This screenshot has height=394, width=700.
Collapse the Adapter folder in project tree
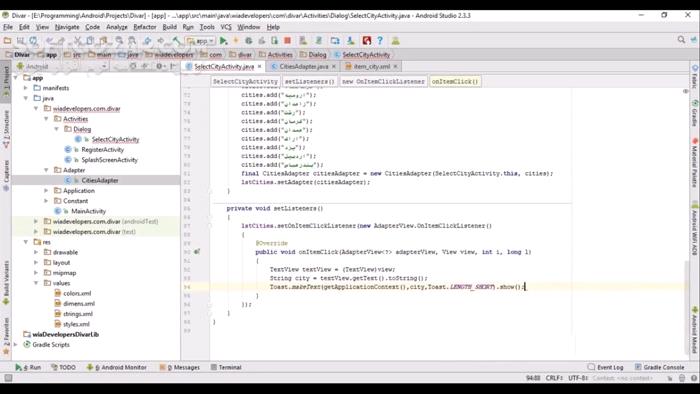tap(46, 170)
